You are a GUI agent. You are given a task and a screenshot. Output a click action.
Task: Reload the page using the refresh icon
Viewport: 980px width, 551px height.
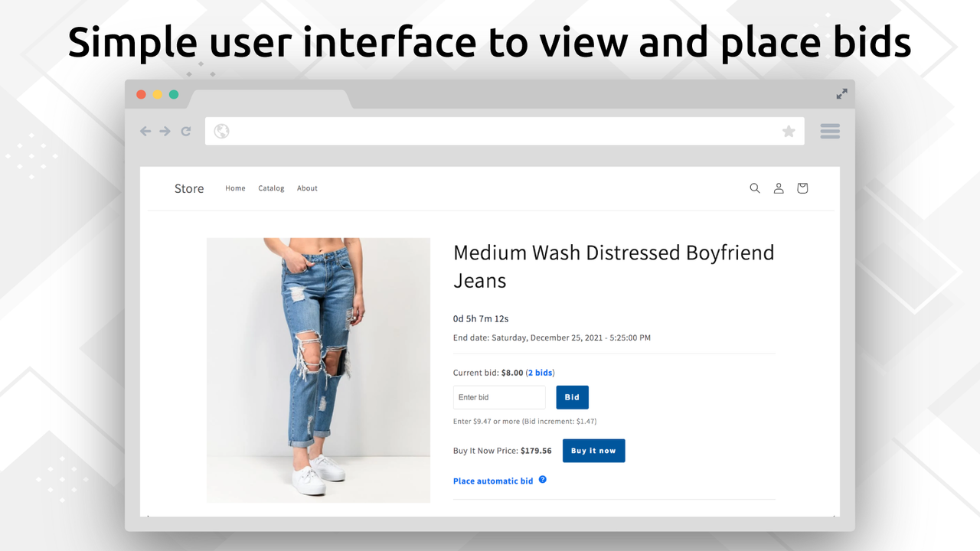tap(186, 131)
